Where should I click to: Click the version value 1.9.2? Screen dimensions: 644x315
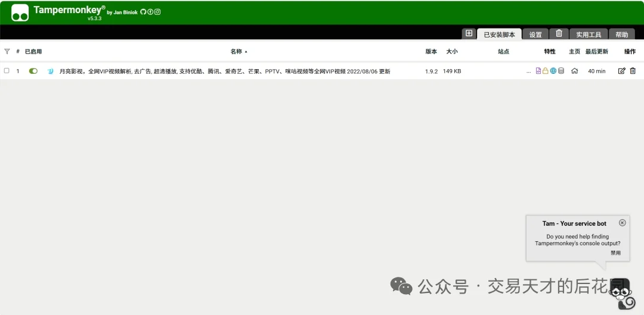pyautogui.click(x=431, y=71)
